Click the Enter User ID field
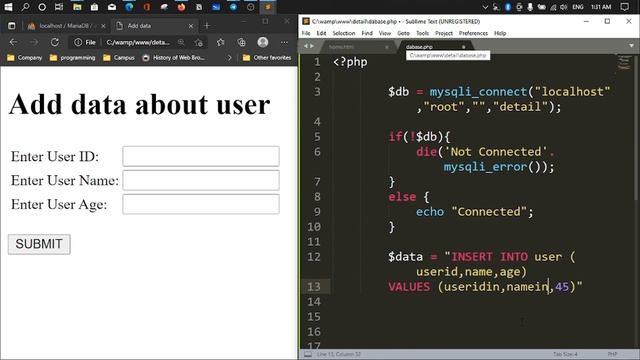 coord(201,156)
